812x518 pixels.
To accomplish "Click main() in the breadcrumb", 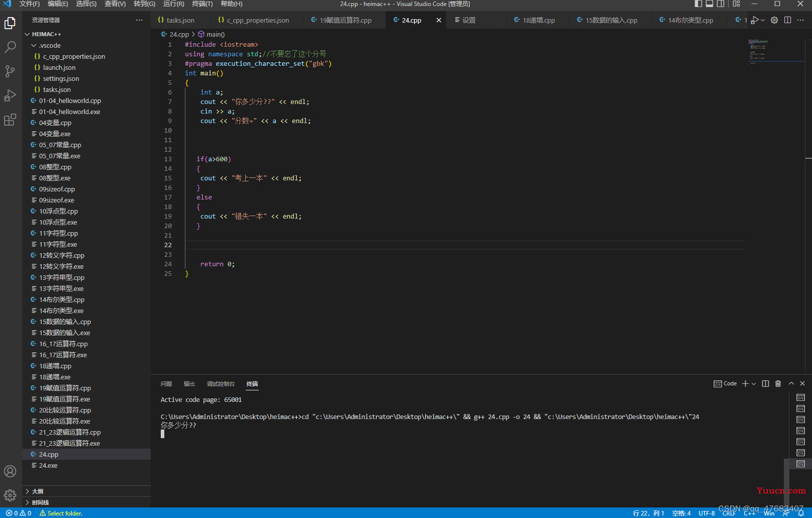I will (212, 34).
